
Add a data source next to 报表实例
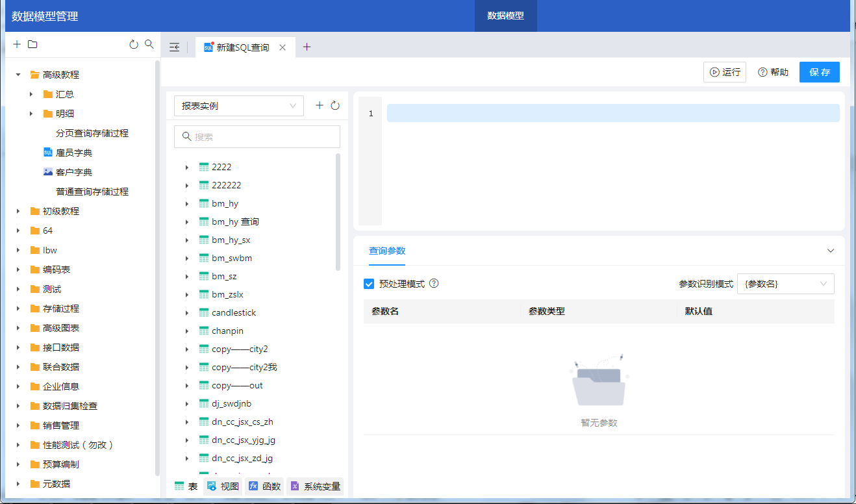tap(320, 106)
